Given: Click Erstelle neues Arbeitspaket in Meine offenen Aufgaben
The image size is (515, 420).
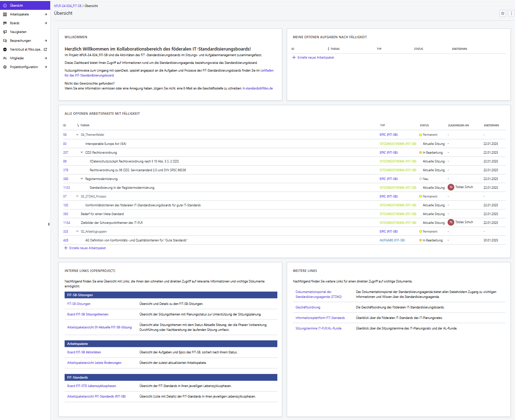Looking at the screenshot, I should pyautogui.click(x=316, y=58).
